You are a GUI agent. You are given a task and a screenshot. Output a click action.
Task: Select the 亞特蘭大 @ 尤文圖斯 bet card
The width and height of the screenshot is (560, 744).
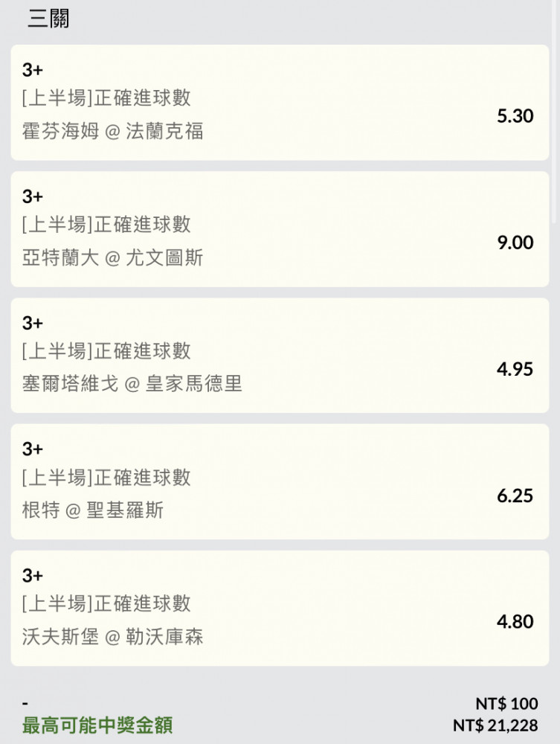(x=280, y=229)
